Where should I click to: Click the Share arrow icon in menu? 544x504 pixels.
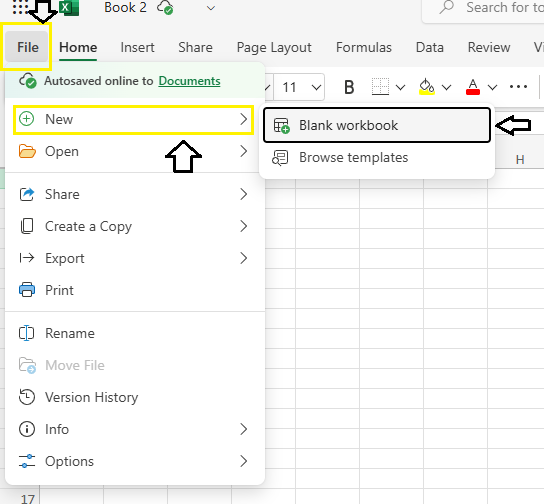[x=27, y=194]
